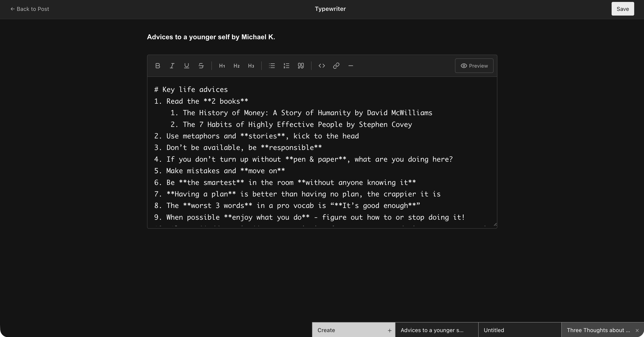
Task: Toggle the Preview eye button
Action: pos(474,66)
